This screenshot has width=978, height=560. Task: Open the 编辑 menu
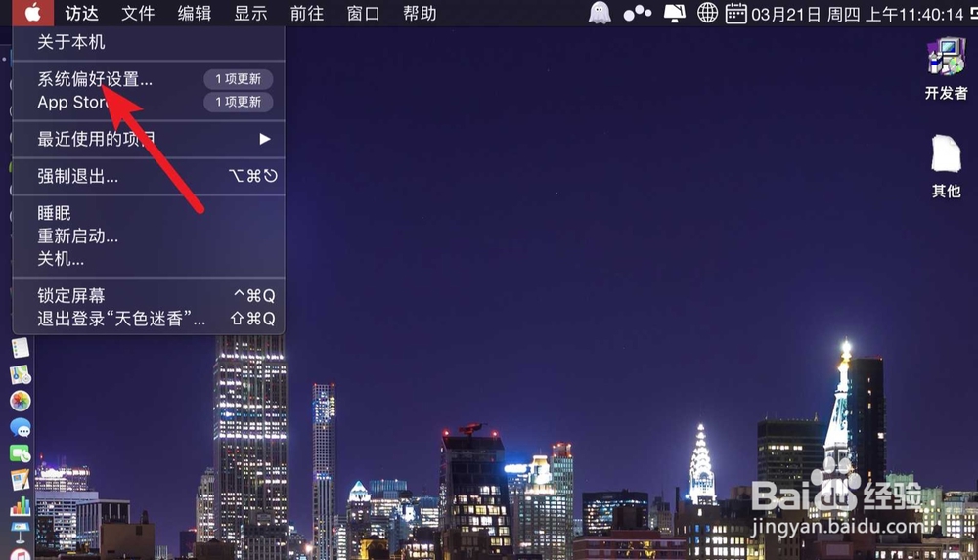(194, 13)
